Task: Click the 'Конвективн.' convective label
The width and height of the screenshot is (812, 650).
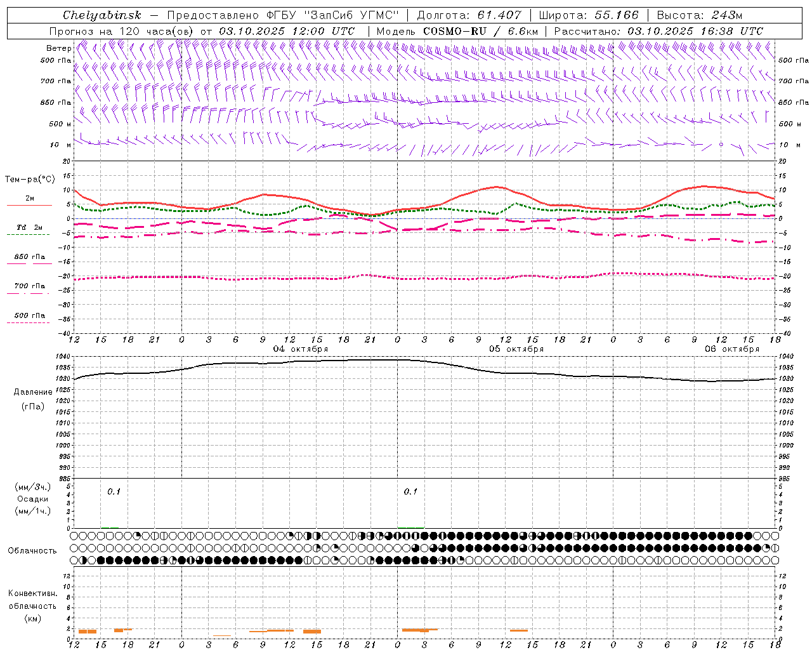Action: [32, 594]
